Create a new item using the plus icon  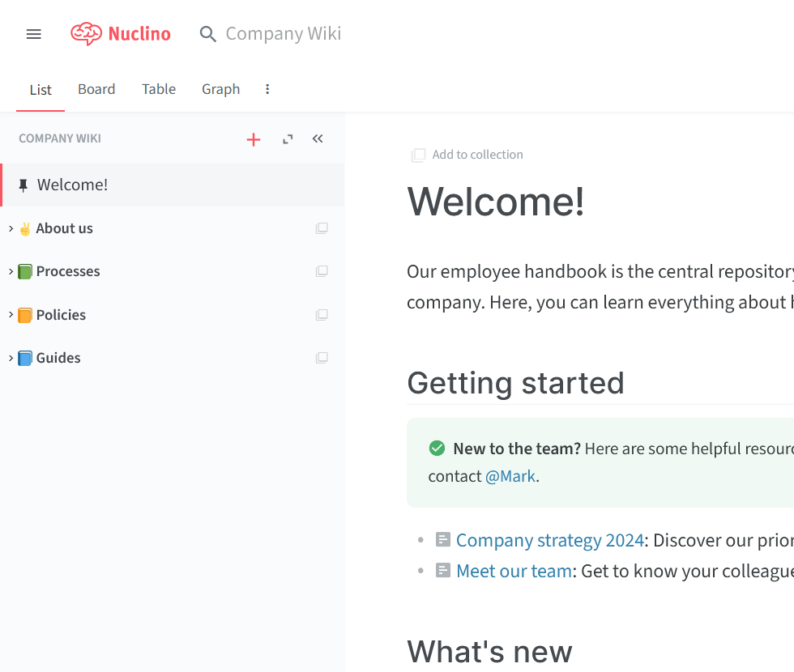tap(253, 138)
